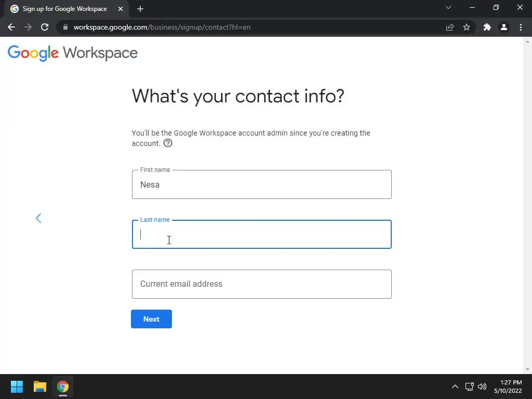Open the clock and date panel
Viewport: 532px width, 399px height.
click(x=508, y=387)
